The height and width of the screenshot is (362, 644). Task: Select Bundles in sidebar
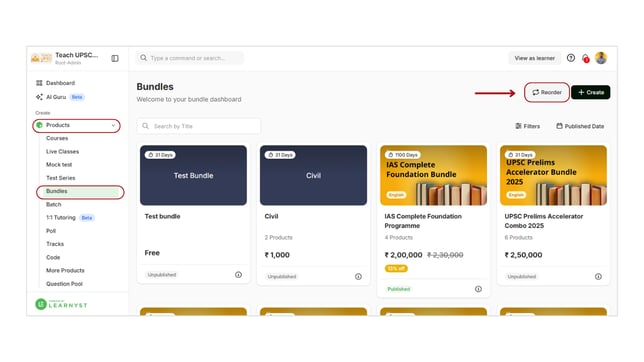click(80, 191)
